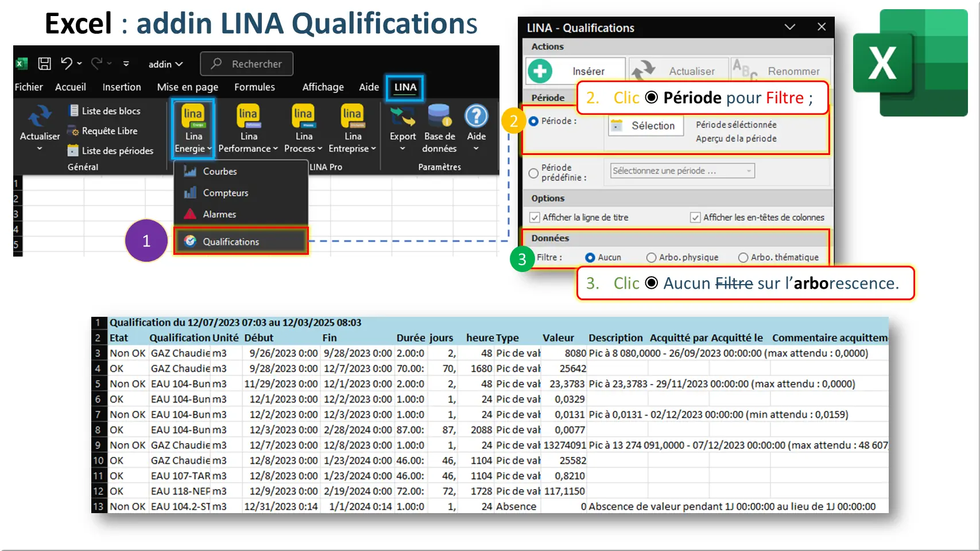This screenshot has width=980, height=551.
Task: Click the Rechercher search box
Action: [x=247, y=64]
